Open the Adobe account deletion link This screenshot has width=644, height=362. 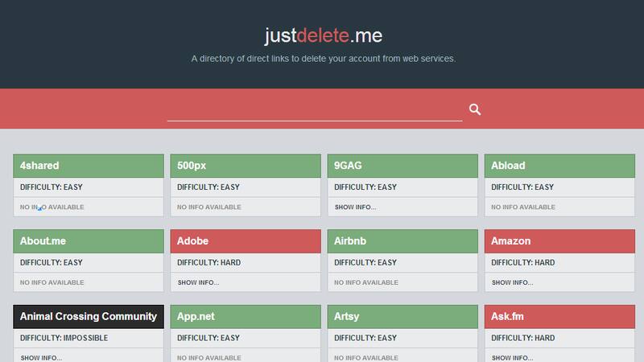[x=245, y=241]
